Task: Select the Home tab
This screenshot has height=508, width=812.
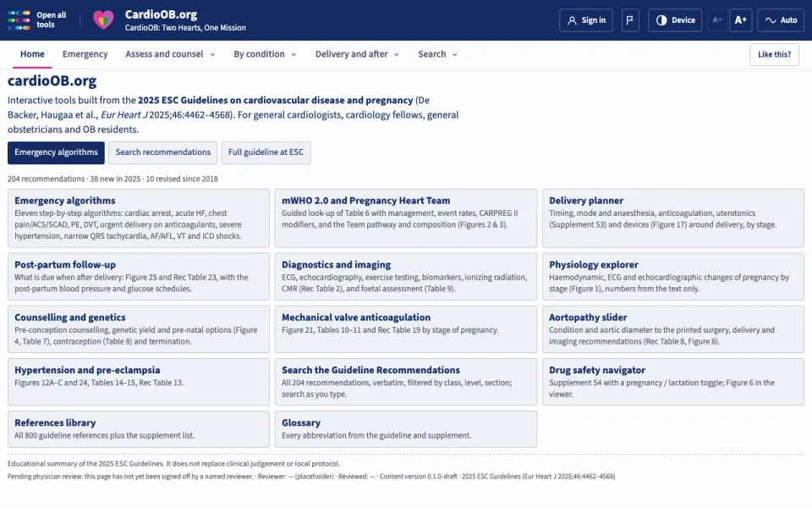Action: click(x=32, y=54)
